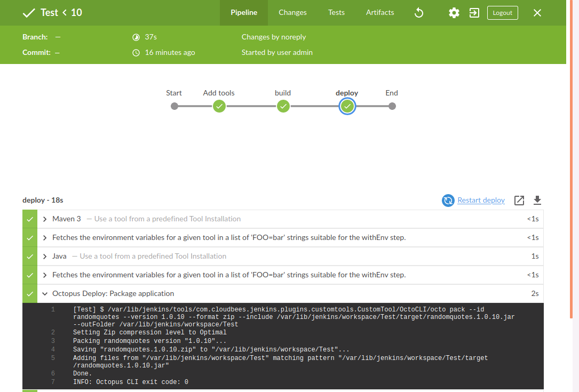Go to the Artifacts tab
Screen dimensions: 579x392
[380, 13]
